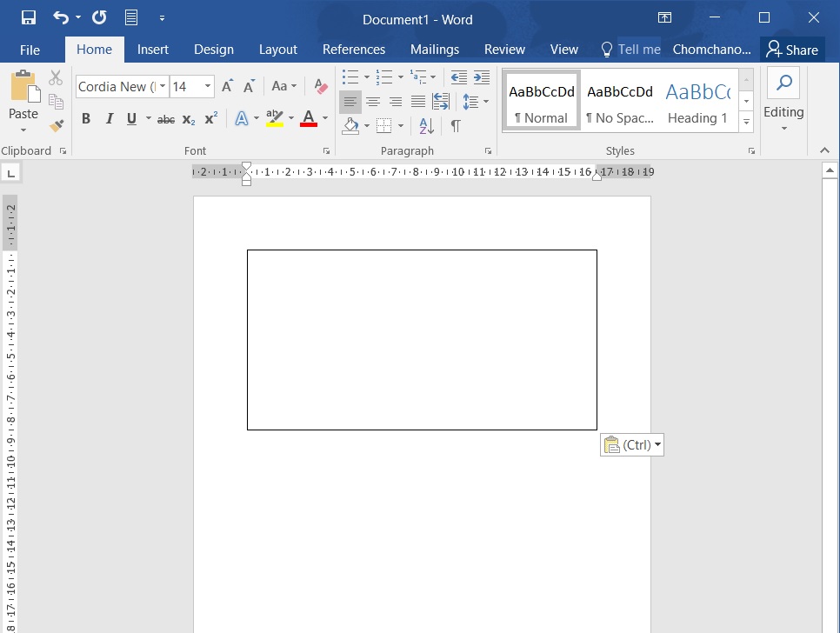This screenshot has width=840, height=633.
Task: Click the Share button
Action: 791,50
